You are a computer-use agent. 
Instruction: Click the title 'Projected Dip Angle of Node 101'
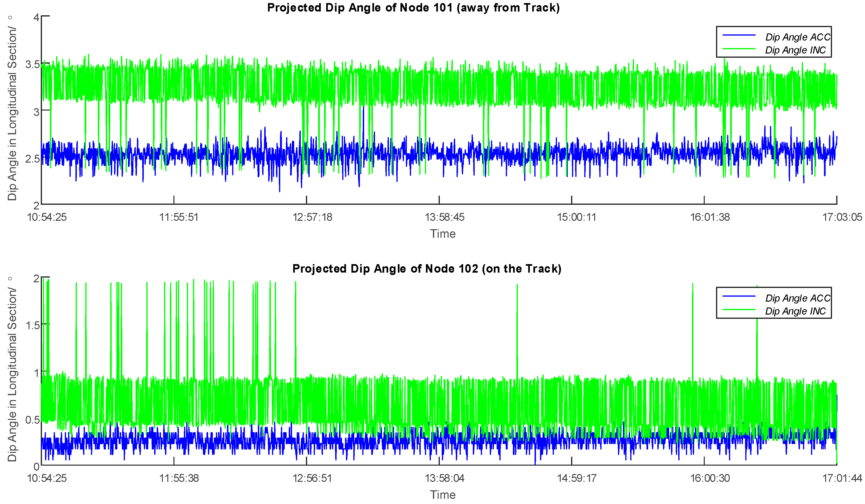coord(413,8)
